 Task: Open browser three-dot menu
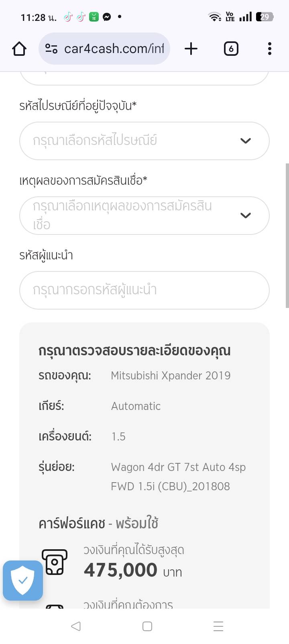pyautogui.click(x=269, y=49)
